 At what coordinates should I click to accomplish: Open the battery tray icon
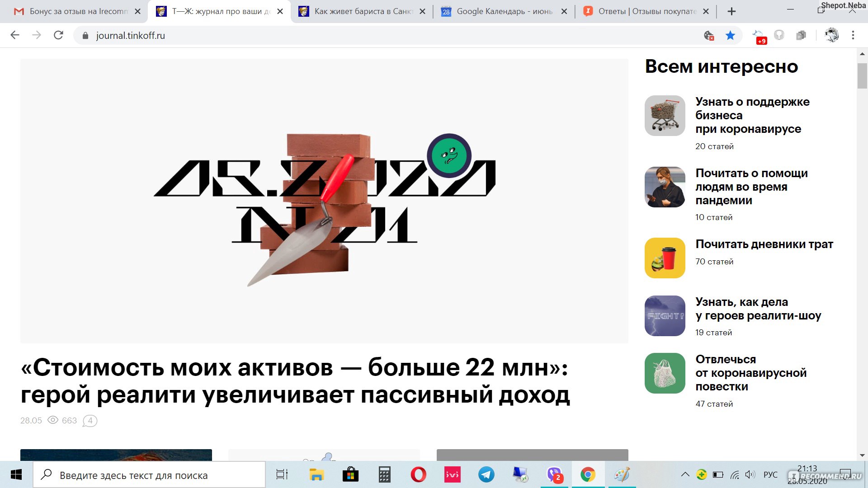coord(718,474)
